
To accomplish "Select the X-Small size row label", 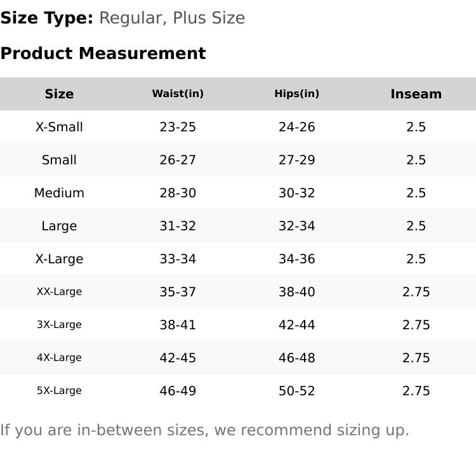I will (x=59, y=127).
